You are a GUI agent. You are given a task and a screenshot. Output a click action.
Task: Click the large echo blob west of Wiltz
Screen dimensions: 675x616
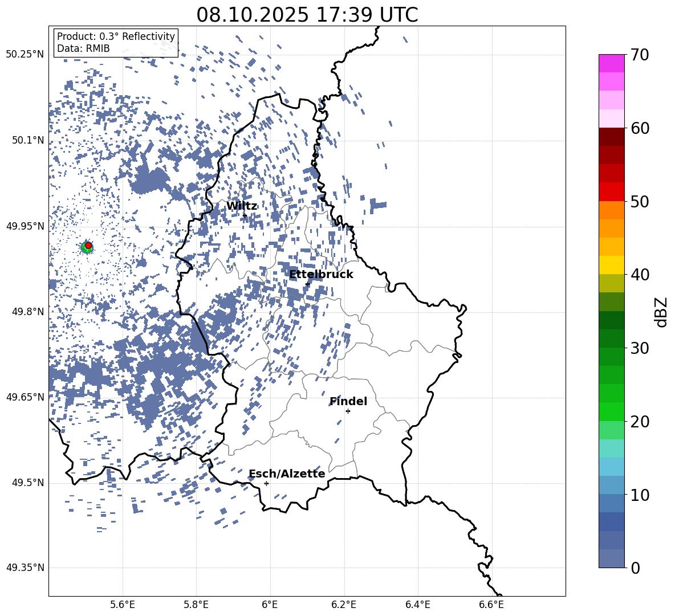pyautogui.click(x=151, y=181)
